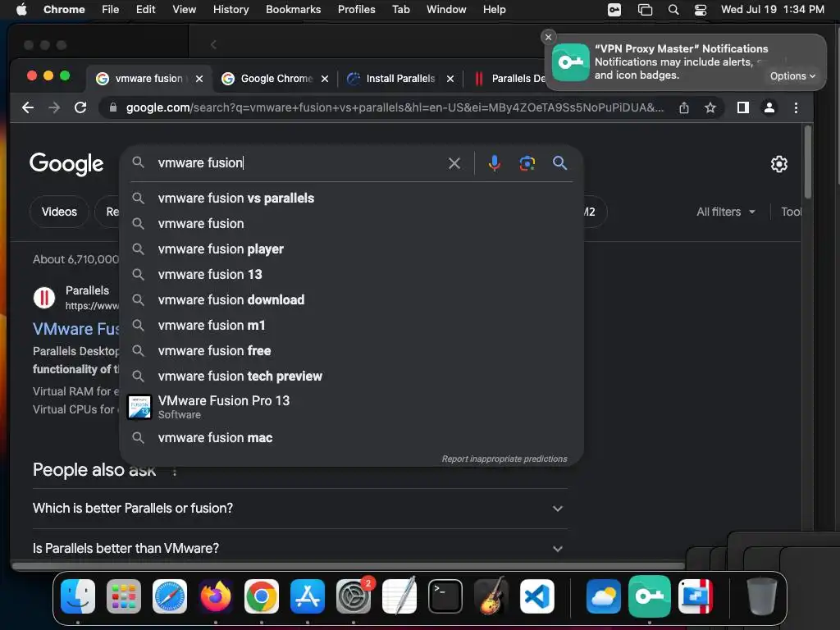840x630 pixels.
Task: Launch Visual Studio Code from the Dock
Action: click(536, 596)
